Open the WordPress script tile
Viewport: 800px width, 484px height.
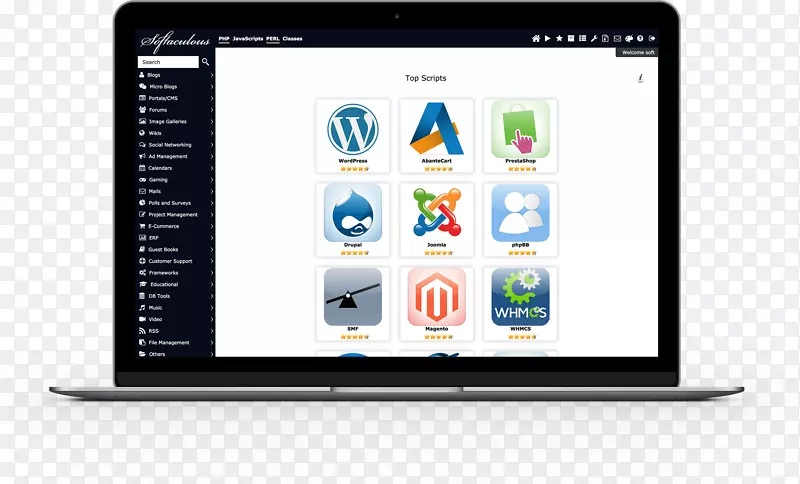[353, 136]
